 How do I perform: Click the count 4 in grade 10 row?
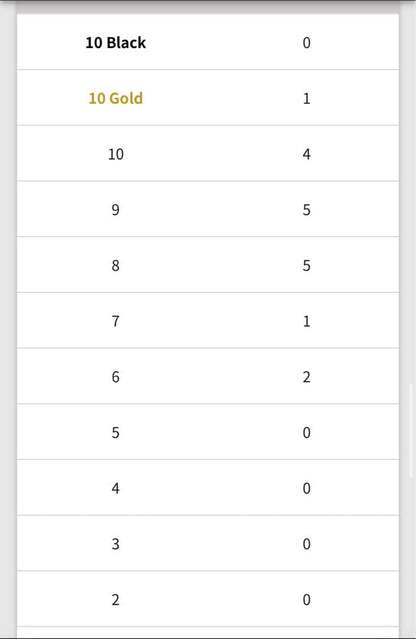click(306, 154)
